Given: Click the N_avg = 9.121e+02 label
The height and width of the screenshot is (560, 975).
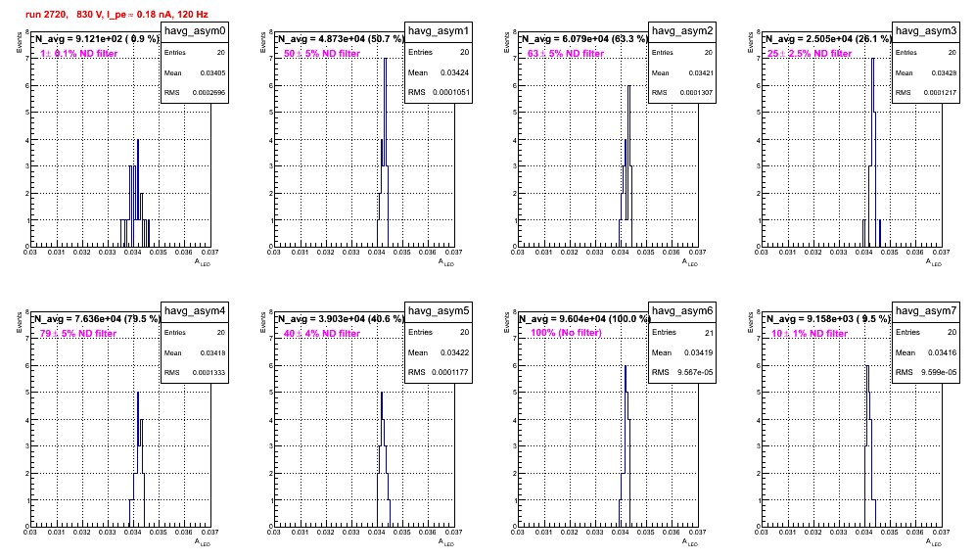Looking at the screenshot, I should pos(97,38).
